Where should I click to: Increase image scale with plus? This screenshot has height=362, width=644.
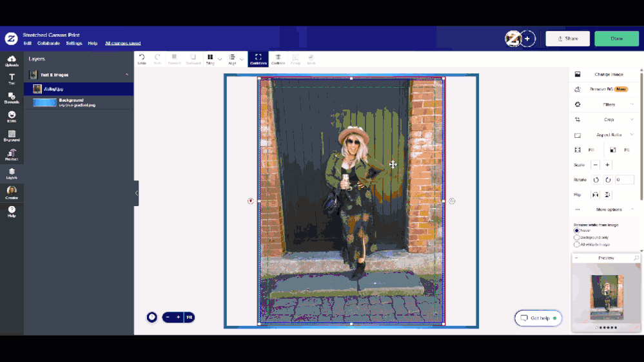tap(607, 165)
